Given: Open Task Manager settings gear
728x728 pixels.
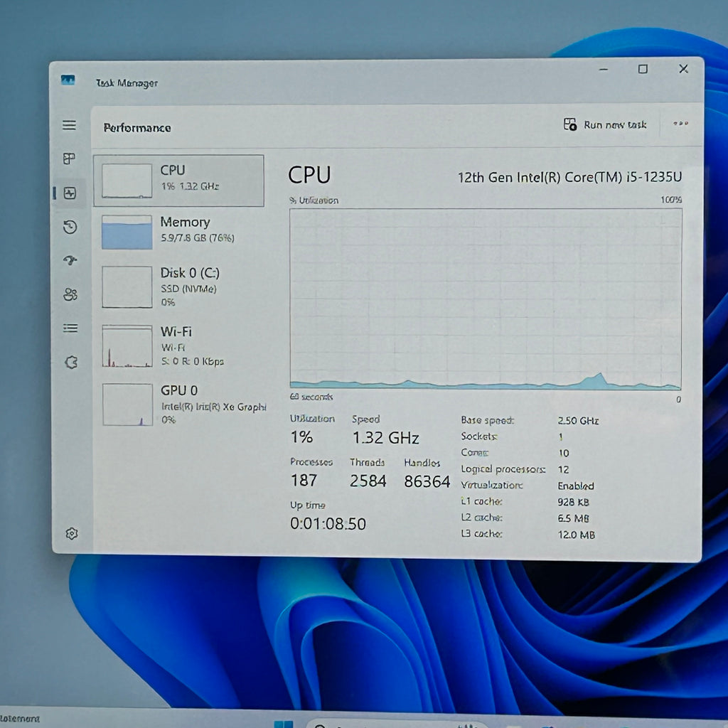Looking at the screenshot, I should pyautogui.click(x=72, y=533).
